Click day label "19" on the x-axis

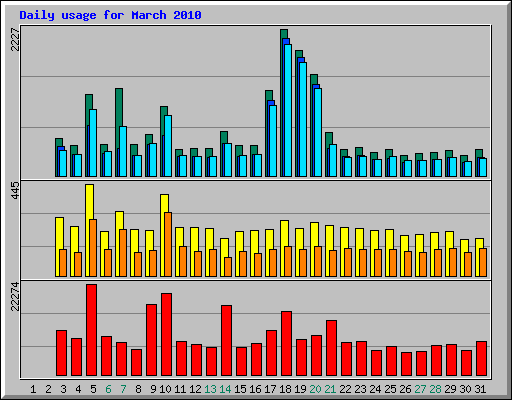(x=300, y=389)
